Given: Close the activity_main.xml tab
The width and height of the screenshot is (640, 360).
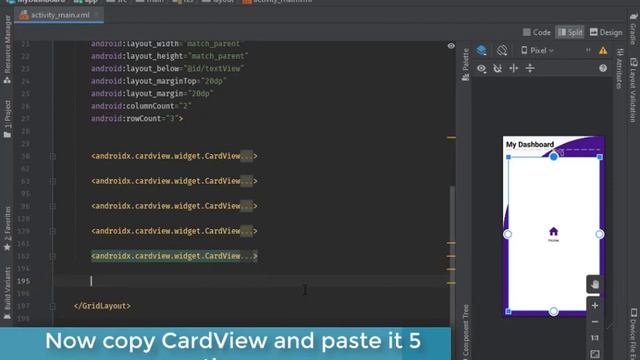Looking at the screenshot, I should coord(96,15).
